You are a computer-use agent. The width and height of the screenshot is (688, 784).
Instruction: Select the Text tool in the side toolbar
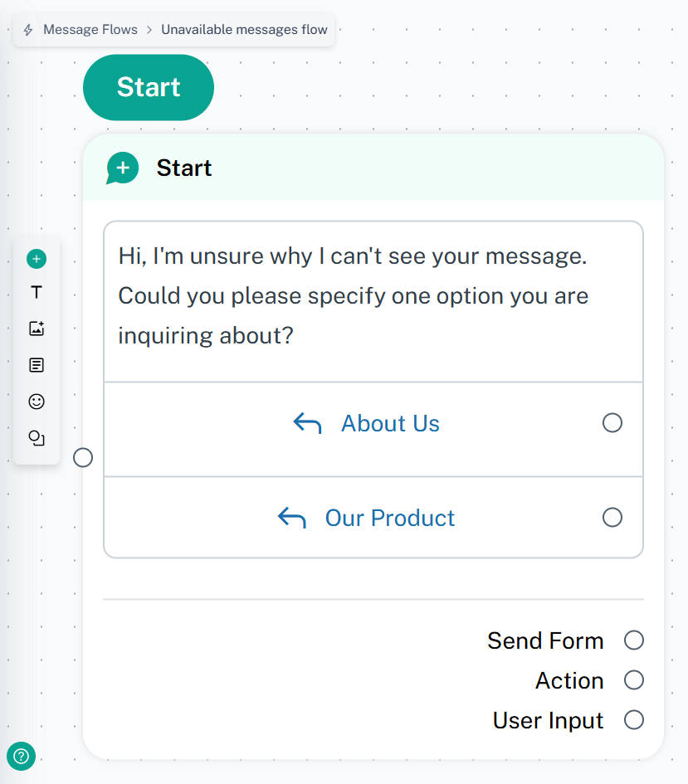pyautogui.click(x=37, y=293)
